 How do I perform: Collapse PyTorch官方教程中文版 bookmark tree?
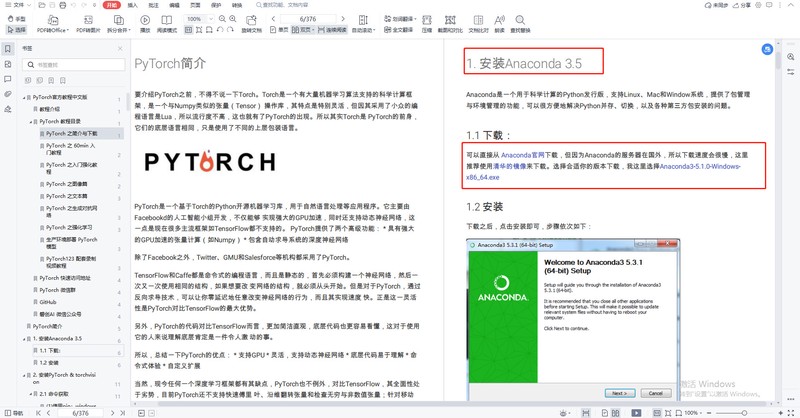(24, 97)
